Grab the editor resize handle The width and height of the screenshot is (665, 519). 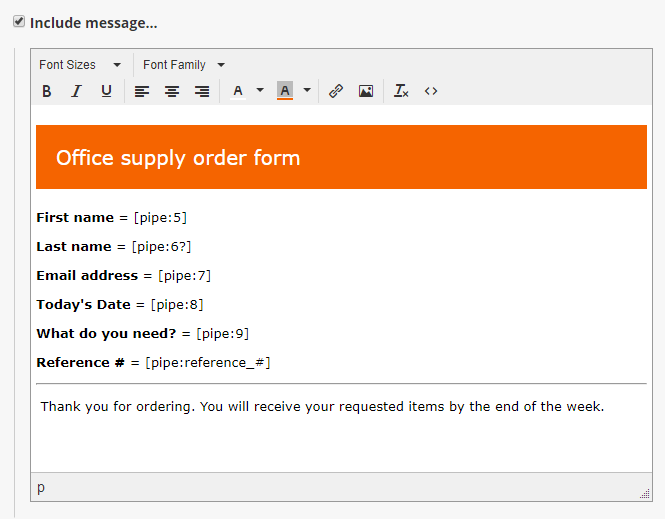tap(645, 494)
